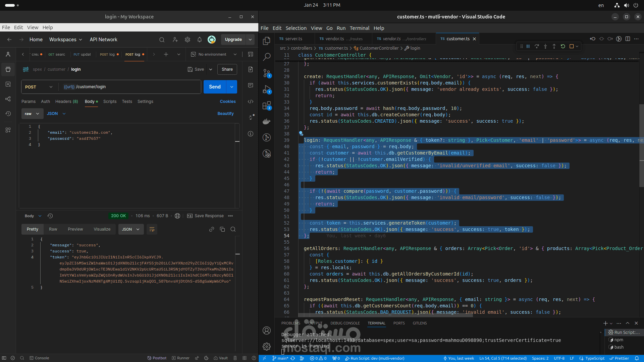Open the raw body type dropdown
This screenshot has width=644, height=362.
[x=32, y=114]
